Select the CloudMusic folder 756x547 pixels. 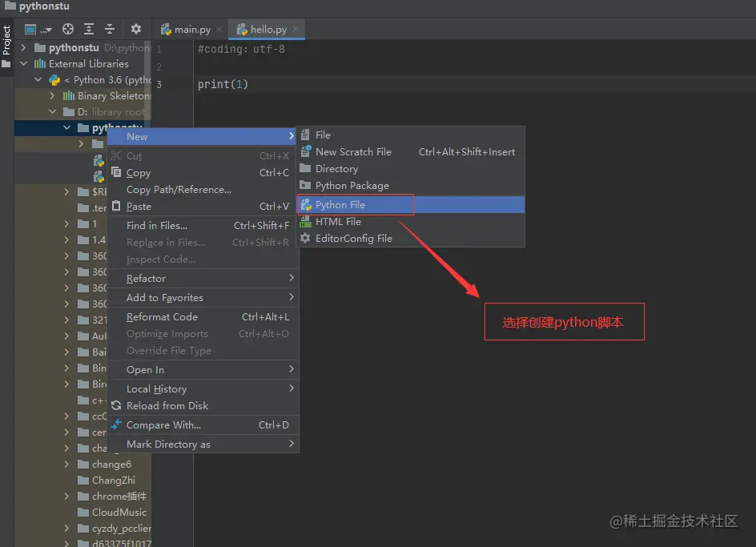pos(119,512)
